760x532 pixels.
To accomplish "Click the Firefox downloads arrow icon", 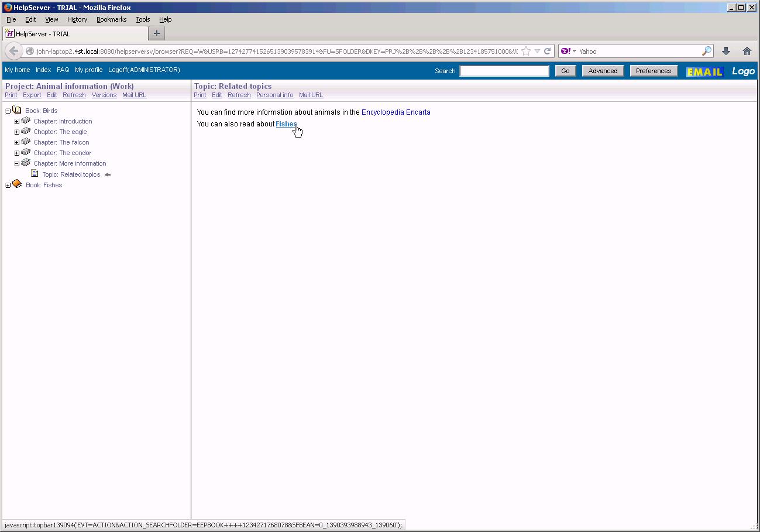I will coord(726,51).
